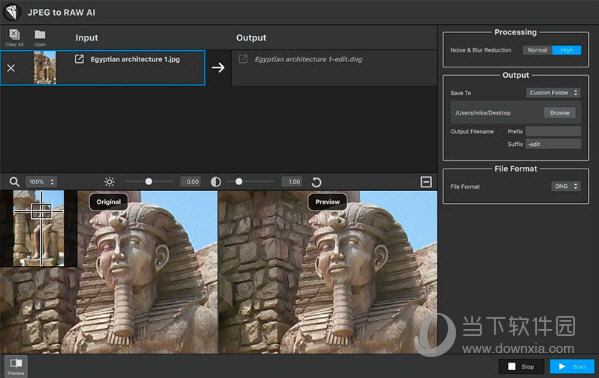Click the Stop button
Image resolution: width=599 pixels, height=378 pixels.
point(521,367)
